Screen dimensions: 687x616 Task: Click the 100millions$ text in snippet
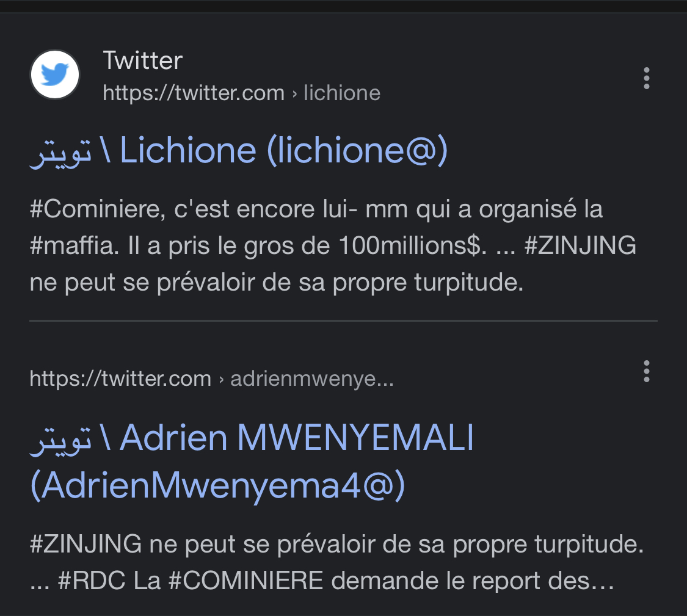[x=412, y=245]
